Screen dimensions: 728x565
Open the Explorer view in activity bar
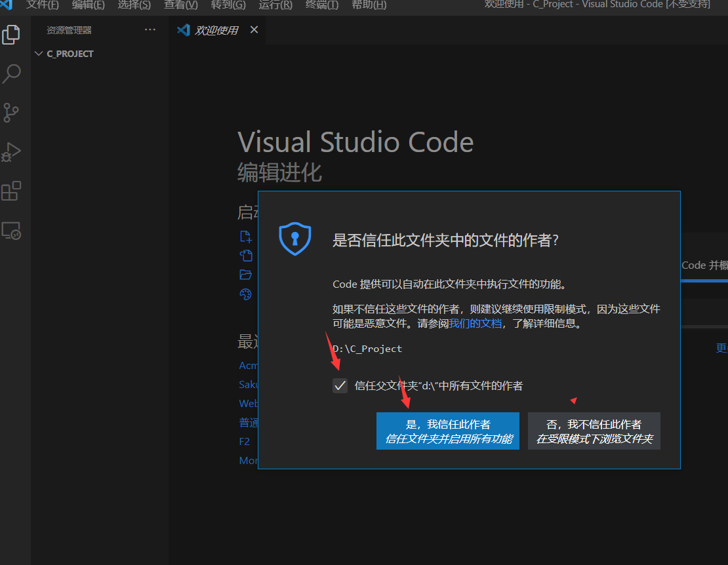(x=11, y=35)
